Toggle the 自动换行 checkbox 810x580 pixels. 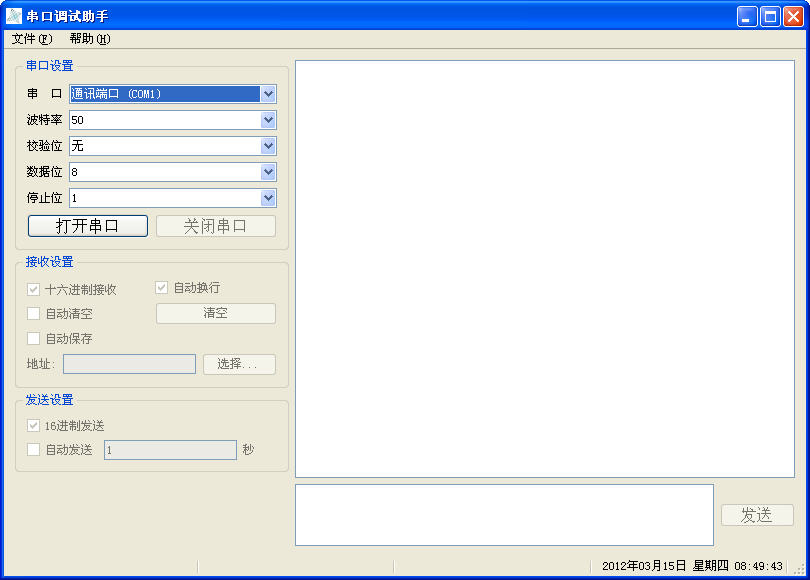[x=162, y=288]
